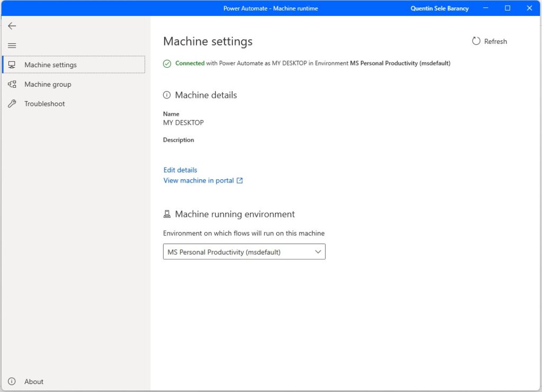Open the environment selection dropdown

pos(244,251)
